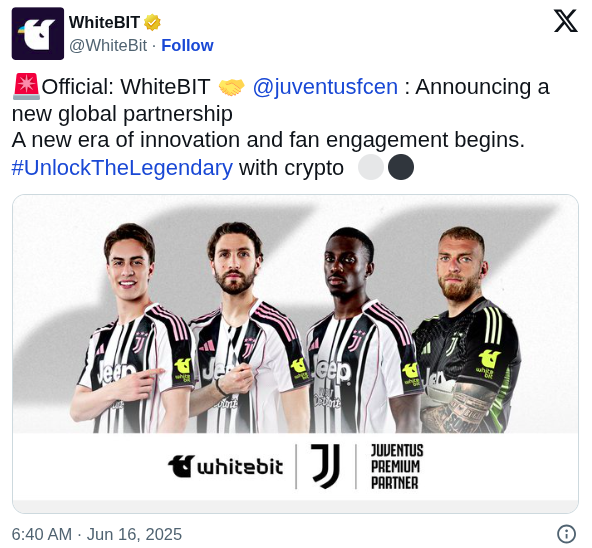Click the black circle emoji
Viewport: 592px width, 548px height.
point(401,167)
